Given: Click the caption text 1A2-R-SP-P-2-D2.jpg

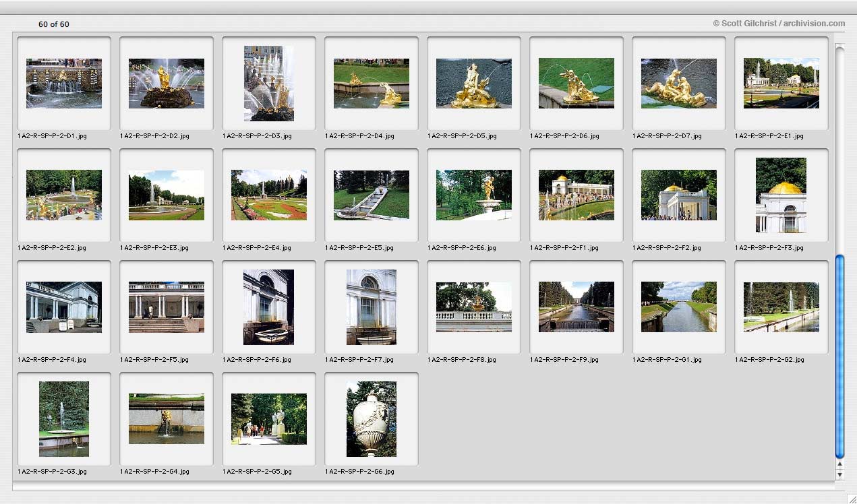Looking at the screenshot, I should [154, 136].
